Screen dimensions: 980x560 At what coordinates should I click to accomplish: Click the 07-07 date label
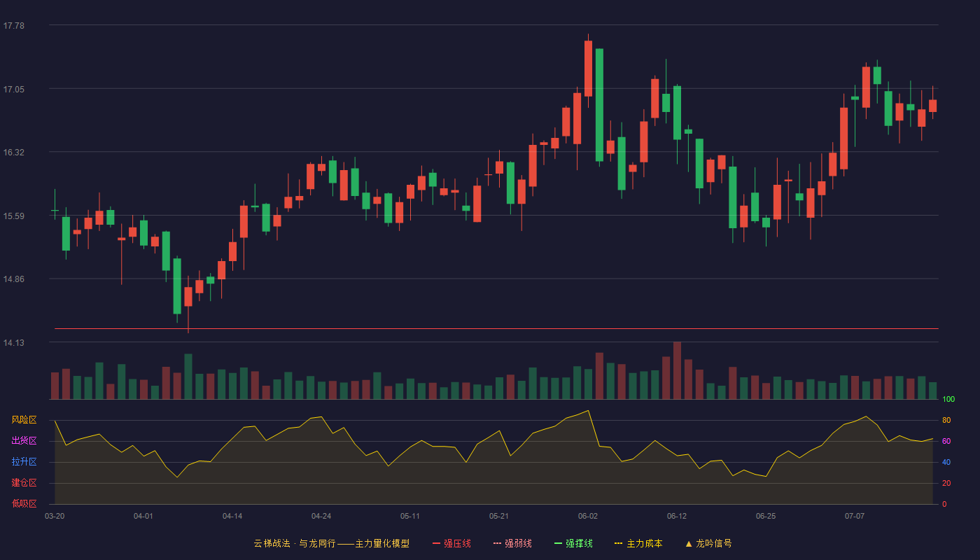click(x=855, y=516)
